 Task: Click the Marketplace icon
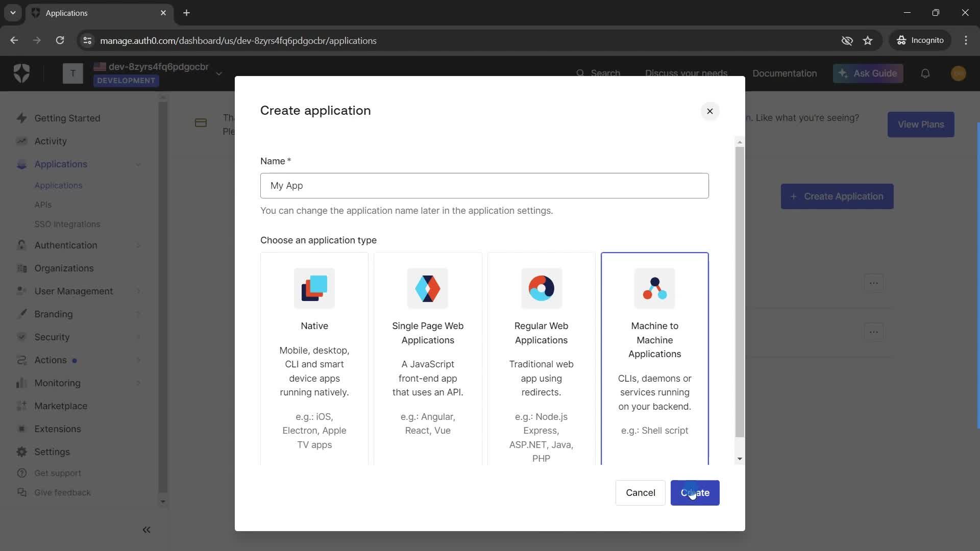(21, 406)
